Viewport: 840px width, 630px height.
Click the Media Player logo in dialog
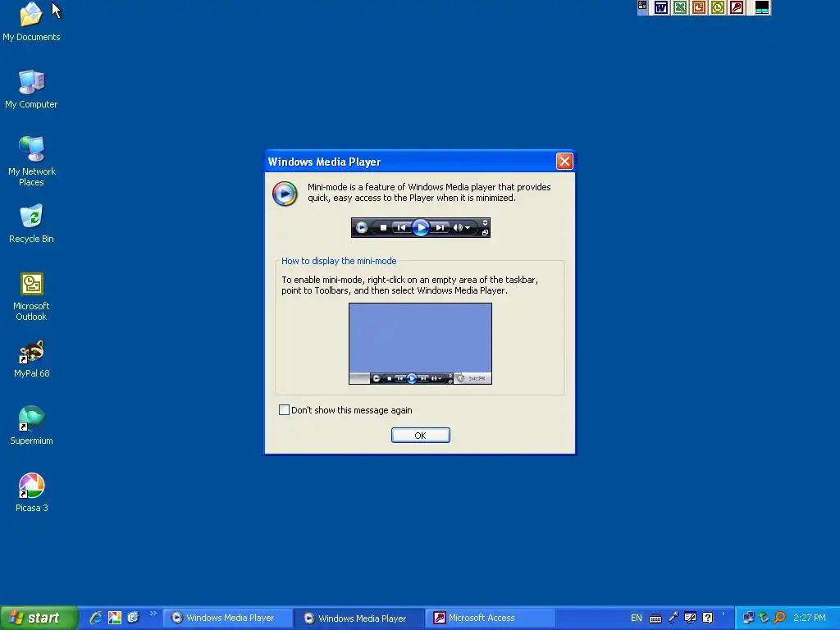(285, 194)
